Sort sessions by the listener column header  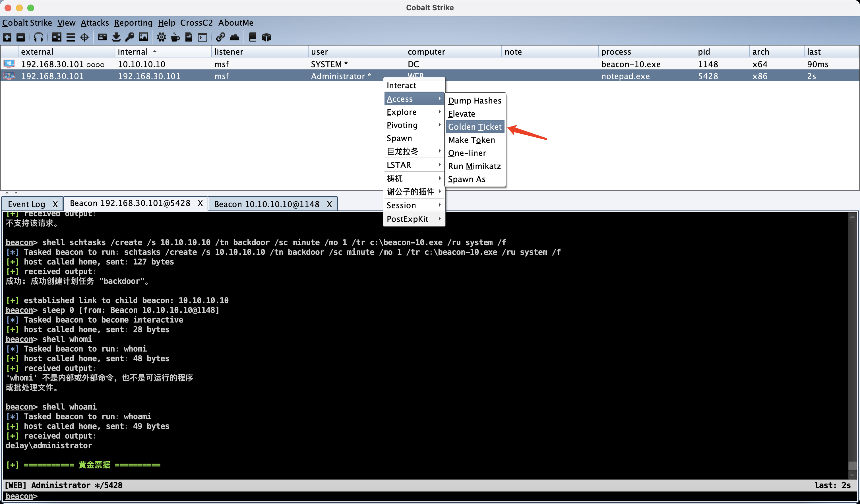click(x=260, y=51)
